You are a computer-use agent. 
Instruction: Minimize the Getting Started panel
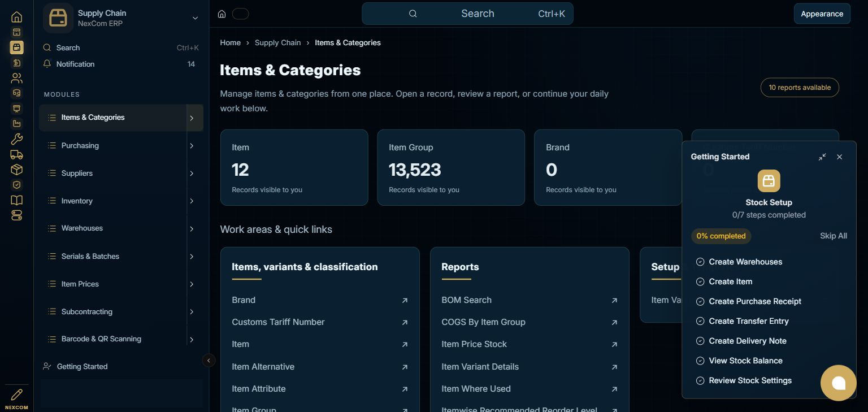[x=822, y=157]
